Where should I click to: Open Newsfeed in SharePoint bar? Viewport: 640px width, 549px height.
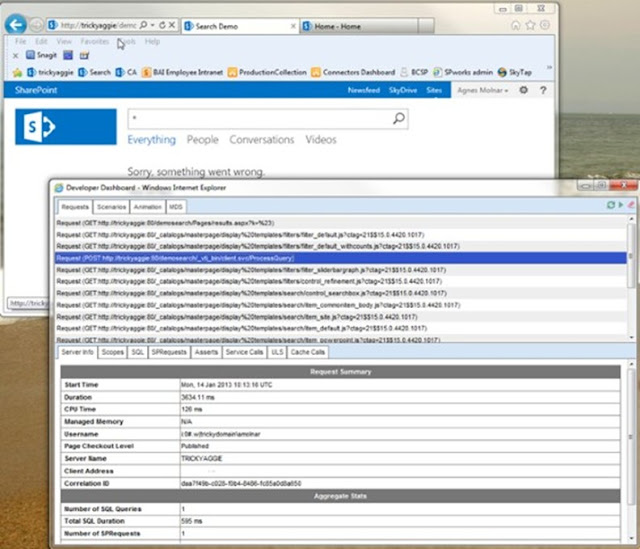tap(364, 90)
